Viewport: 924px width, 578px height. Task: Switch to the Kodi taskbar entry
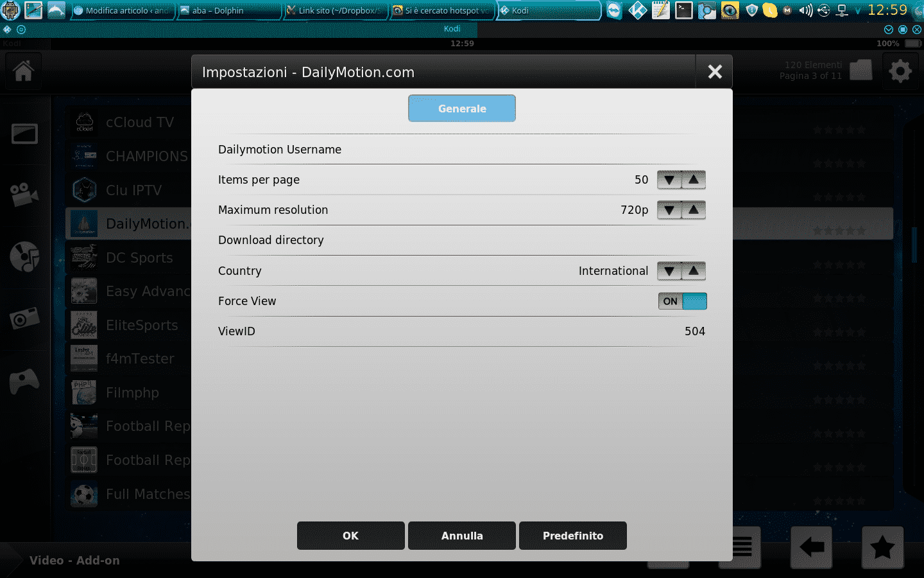point(548,10)
